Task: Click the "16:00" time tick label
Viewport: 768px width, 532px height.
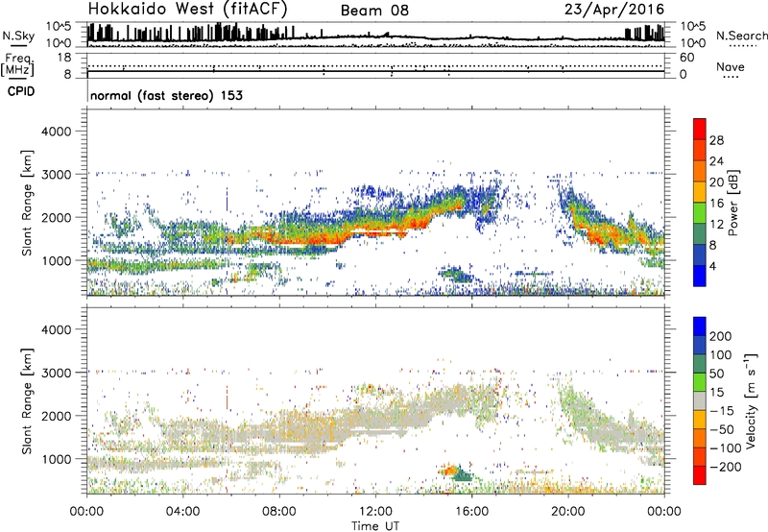Action: [471, 512]
